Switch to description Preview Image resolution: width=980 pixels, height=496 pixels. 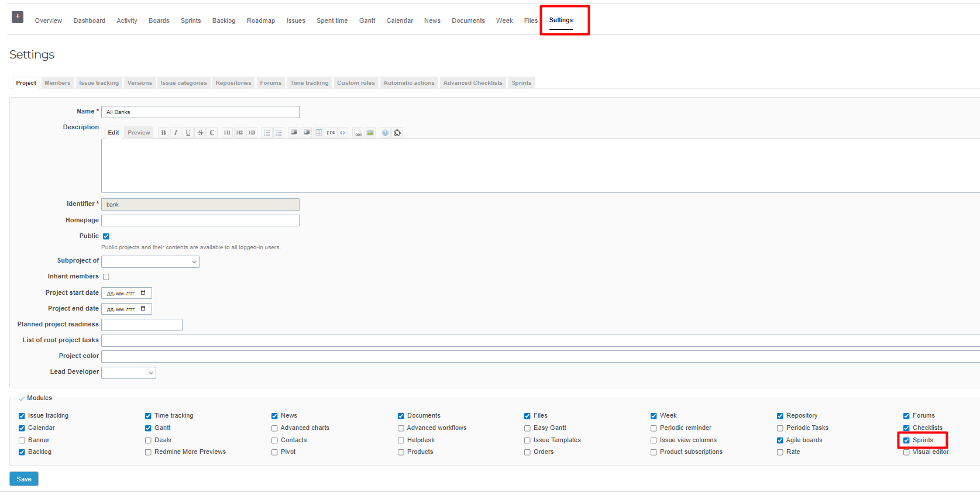click(x=139, y=133)
